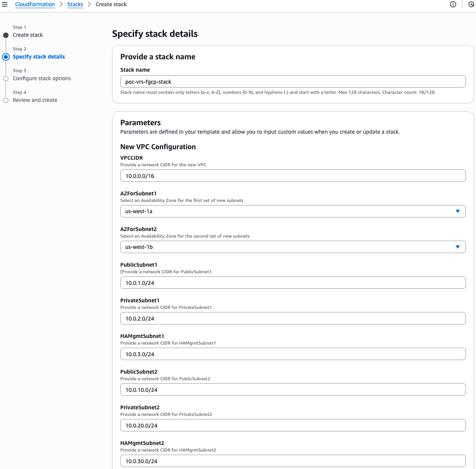Click the Step 1 filled circle indicator
The image size is (476, 469).
click(x=6, y=35)
